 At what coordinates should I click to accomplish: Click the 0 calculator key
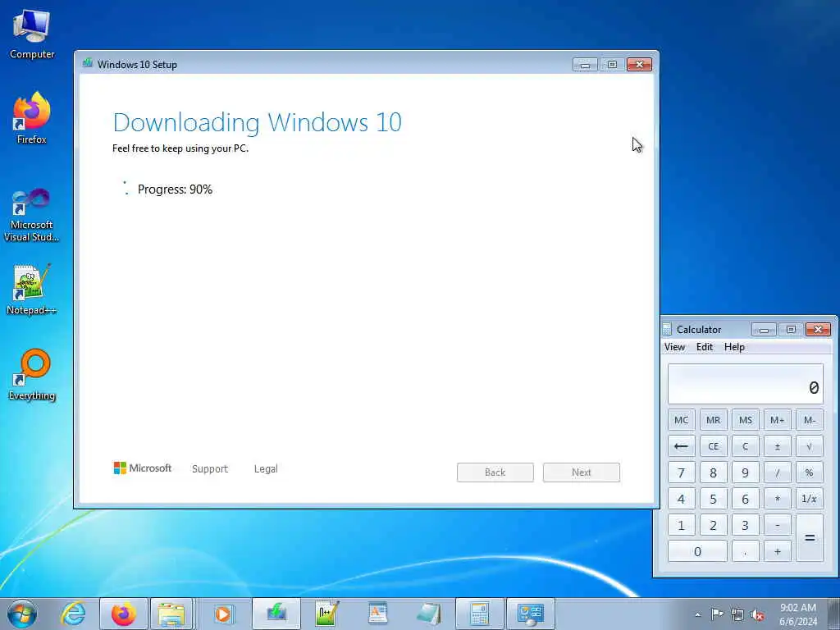click(x=697, y=551)
